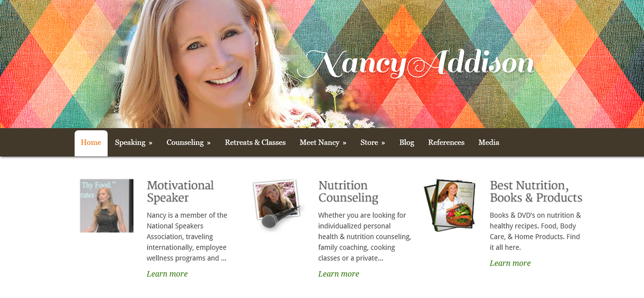Click the speaker-on-stage thumbnail image
Viewport: 644px width, 298px height.
(x=106, y=206)
